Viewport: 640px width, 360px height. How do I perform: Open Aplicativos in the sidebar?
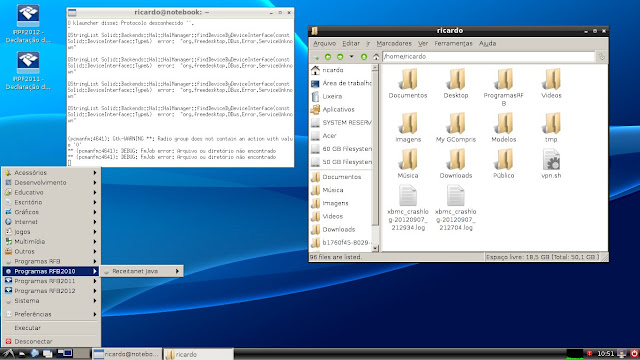(341, 109)
